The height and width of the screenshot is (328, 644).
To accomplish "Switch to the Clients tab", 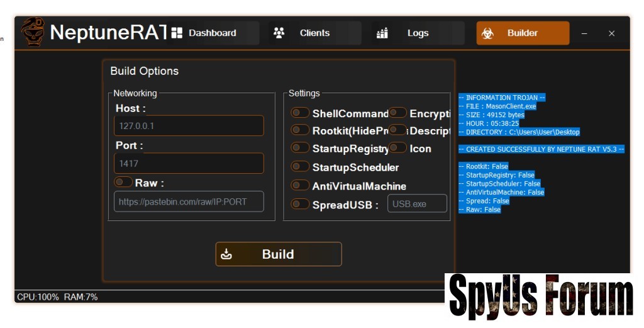I will pyautogui.click(x=314, y=33).
